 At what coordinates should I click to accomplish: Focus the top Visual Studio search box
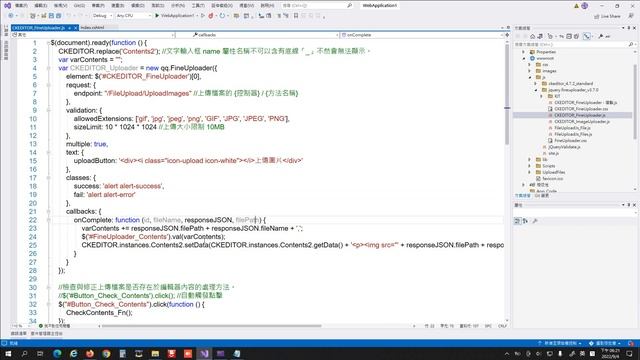[x=316, y=6]
